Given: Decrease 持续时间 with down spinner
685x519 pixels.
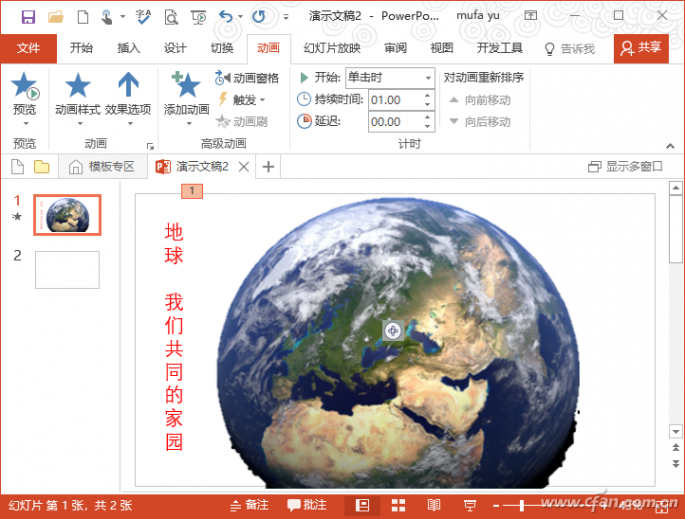Looking at the screenshot, I should [x=428, y=105].
